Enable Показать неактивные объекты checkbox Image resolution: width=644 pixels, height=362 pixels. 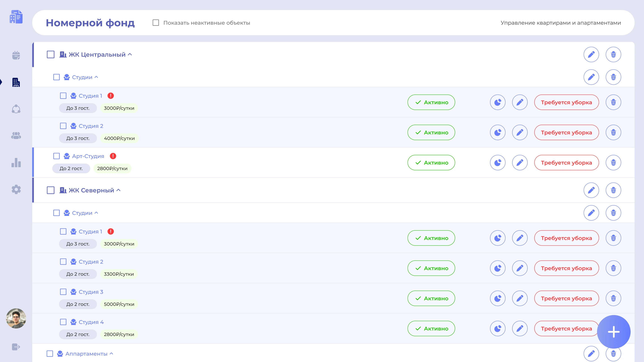(x=156, y=23)
